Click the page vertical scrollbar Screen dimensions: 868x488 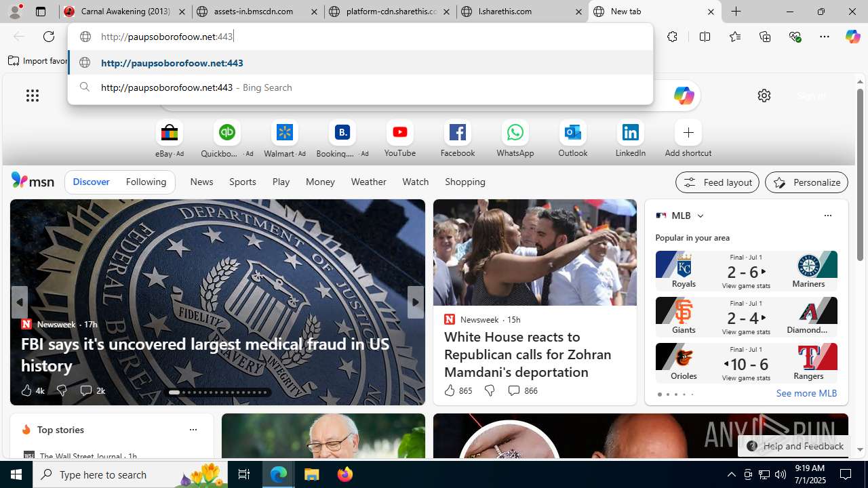pos(860,176)
